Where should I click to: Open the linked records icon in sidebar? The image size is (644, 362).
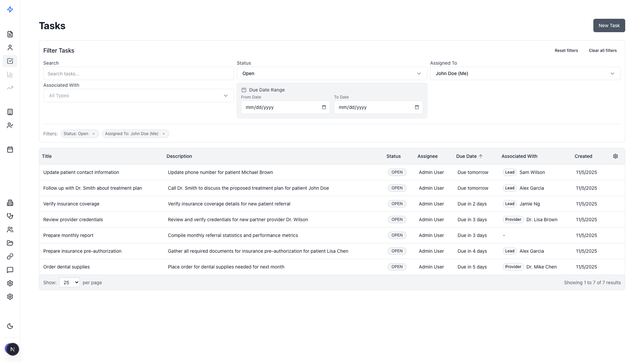coord(10,256)
